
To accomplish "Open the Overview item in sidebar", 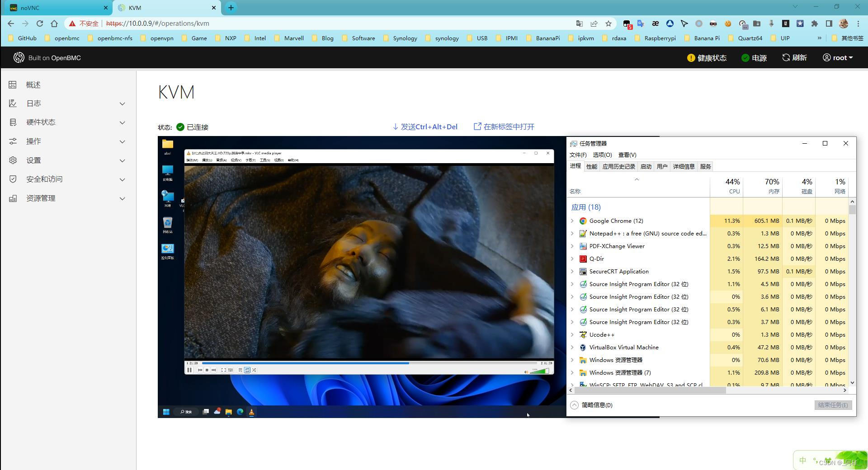I will coord(68,85).
